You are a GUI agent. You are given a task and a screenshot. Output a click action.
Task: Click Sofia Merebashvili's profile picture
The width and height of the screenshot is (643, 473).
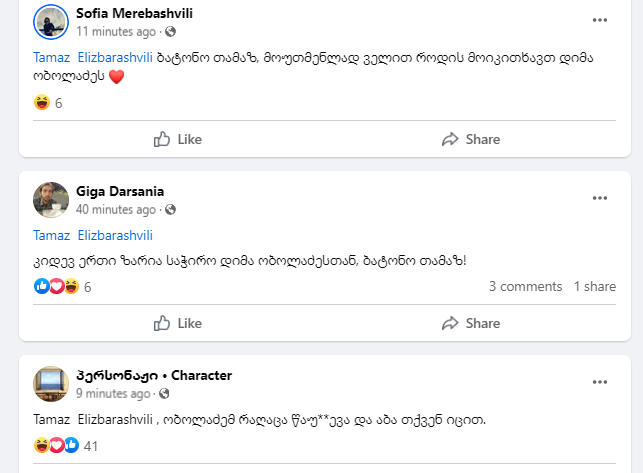pyautogui.click(x=51, y=21)
